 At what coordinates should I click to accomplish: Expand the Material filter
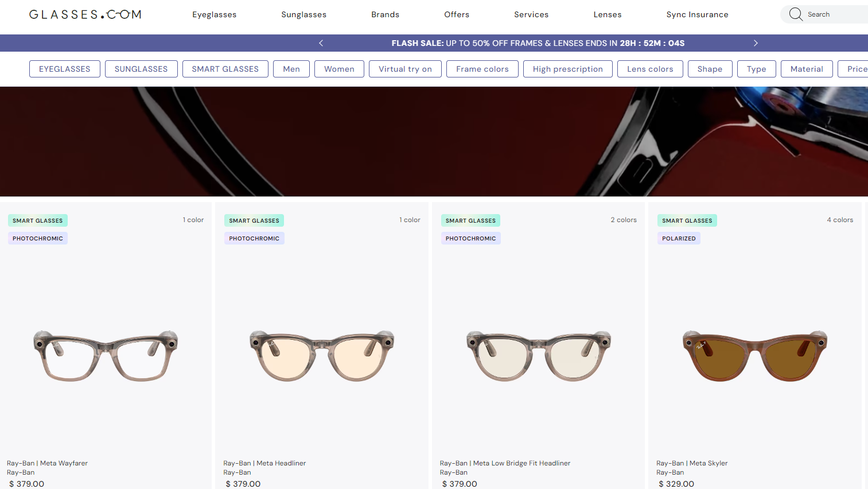click(x=807, y=69)
